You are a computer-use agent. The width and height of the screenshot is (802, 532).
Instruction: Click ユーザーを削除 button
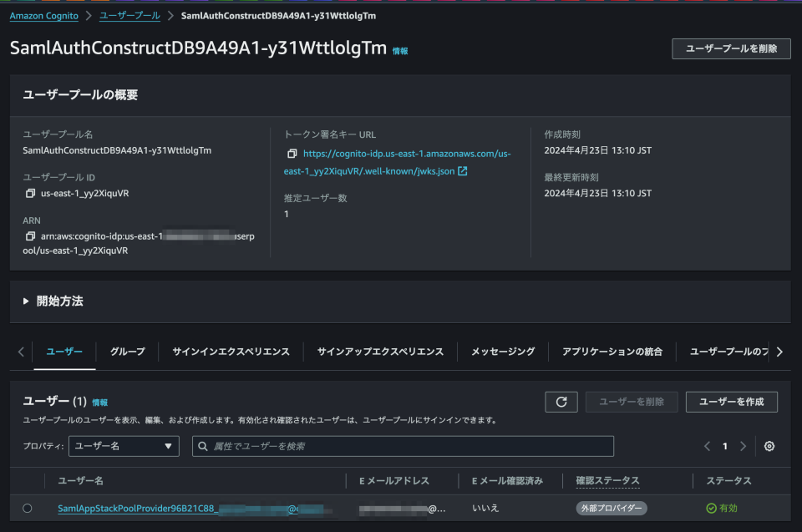click(x=632, y=402)
